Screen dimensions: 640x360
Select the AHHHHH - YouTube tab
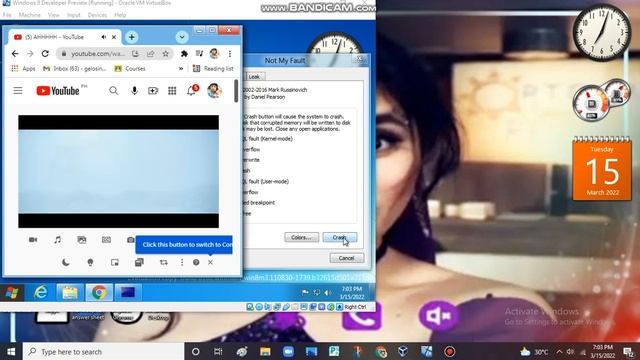pyautogui.click(x=54, y=37)
